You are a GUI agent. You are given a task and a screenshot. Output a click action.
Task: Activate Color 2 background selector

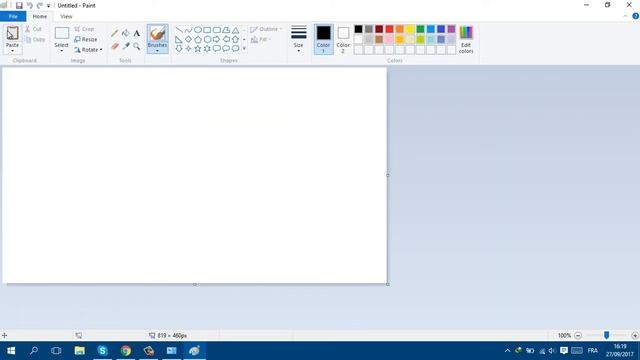point(343,39)
